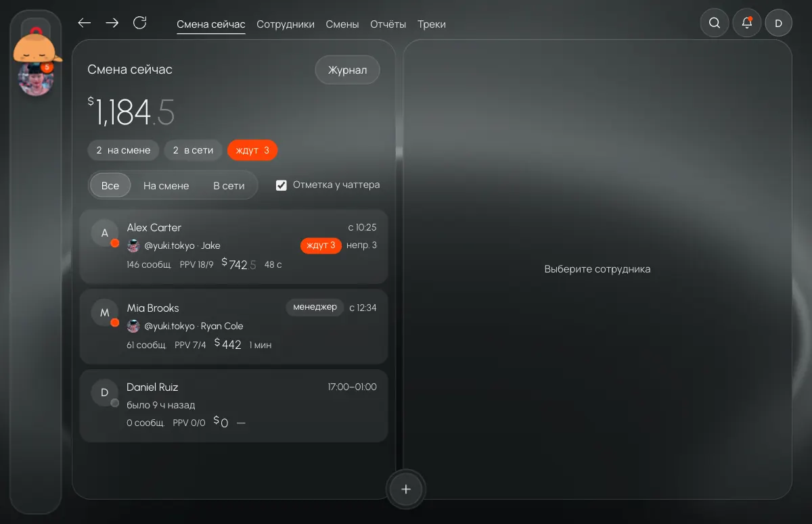This screenshot has width=812, height=524.
Task: Click the "PPV 7/4" stat
Action: (190, 345)
